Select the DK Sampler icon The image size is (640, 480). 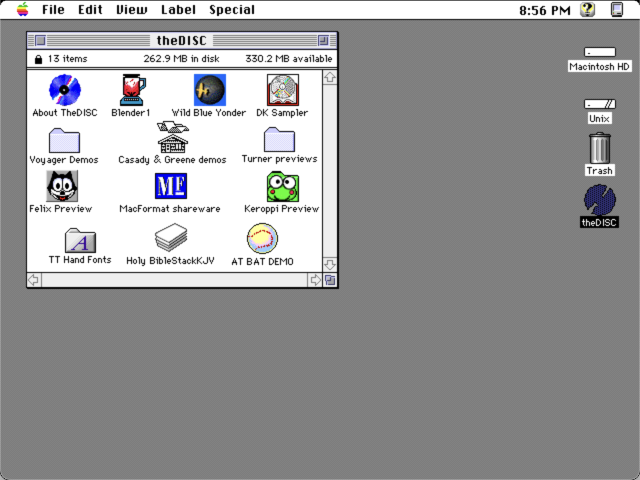coord(282,90)
